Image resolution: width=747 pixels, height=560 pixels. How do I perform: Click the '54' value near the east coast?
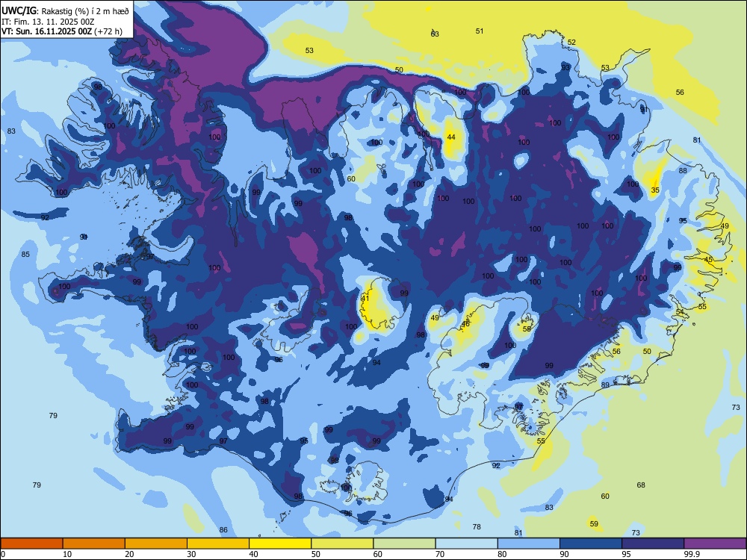coord(680,312)
